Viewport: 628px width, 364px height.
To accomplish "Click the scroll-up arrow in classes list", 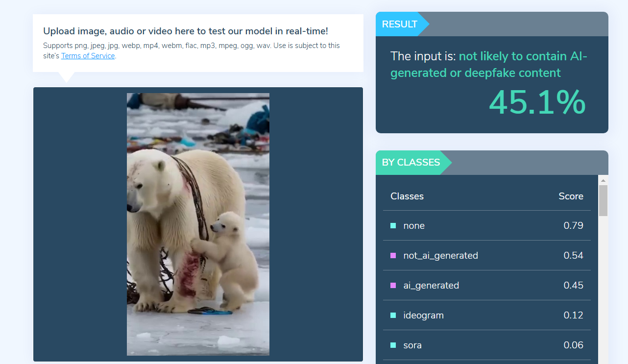I will click(x=604, y=180).
